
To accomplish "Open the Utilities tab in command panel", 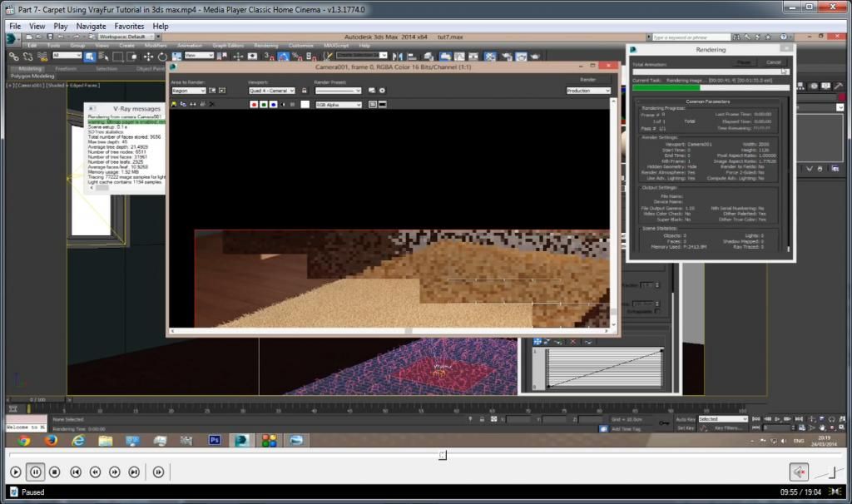I will [839, 86].
